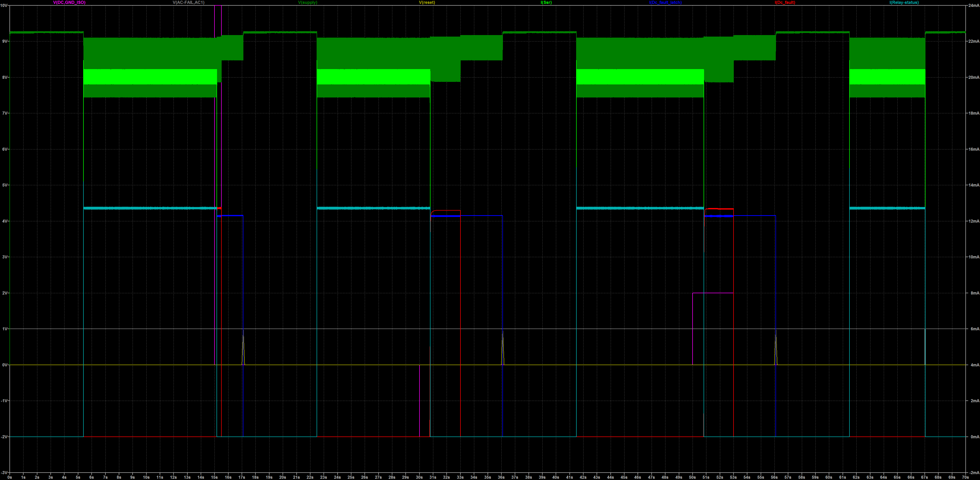Select the I(Dc_fault_latch) trace label
Image resolution: width=980 pixels, height=480 pixels.
coord(665,2)
